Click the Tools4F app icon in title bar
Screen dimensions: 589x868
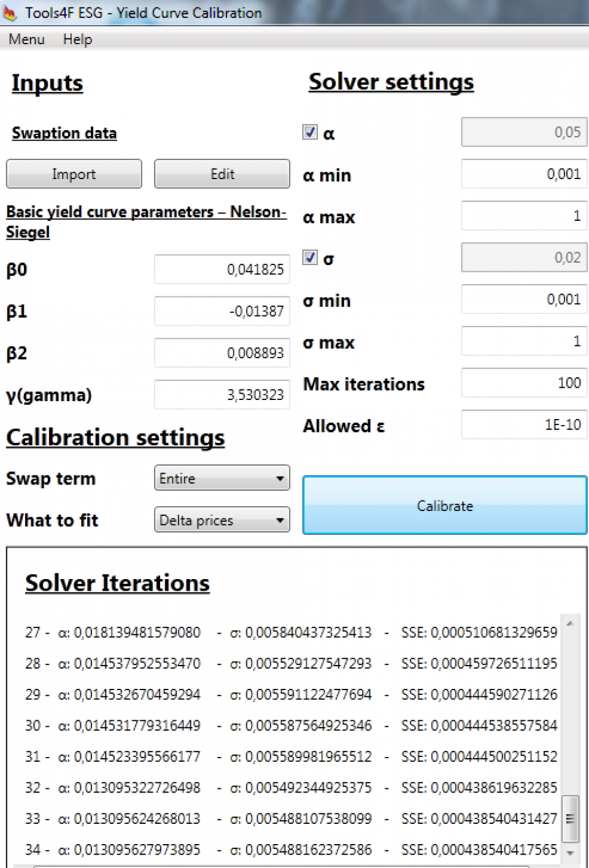click(10, 12)
